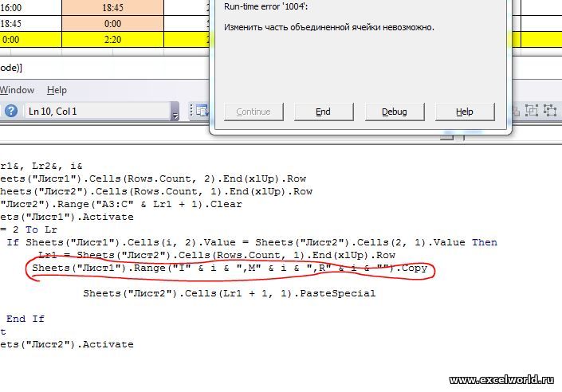This screenshot has height=392, width=562.
Task: Click the orange cell showing 0:00
Action: 112,24
